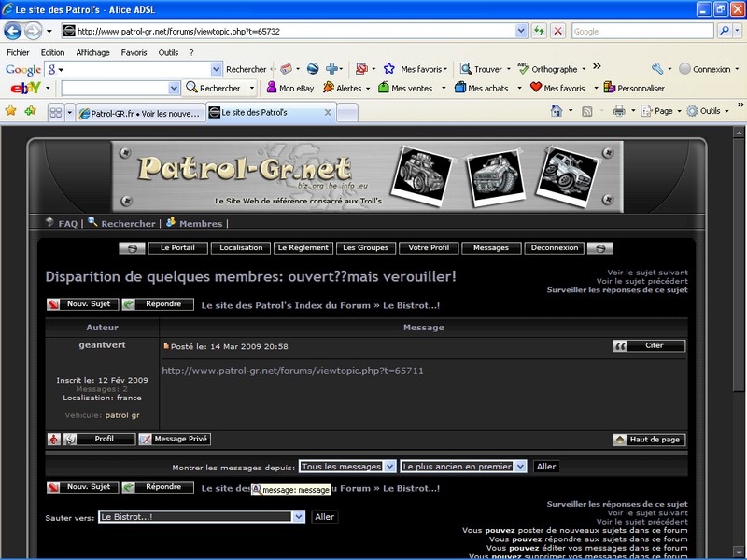Open Google toolbar wrench settings icon
Screen dimensions: 747x560
click(x=657, y=69)
